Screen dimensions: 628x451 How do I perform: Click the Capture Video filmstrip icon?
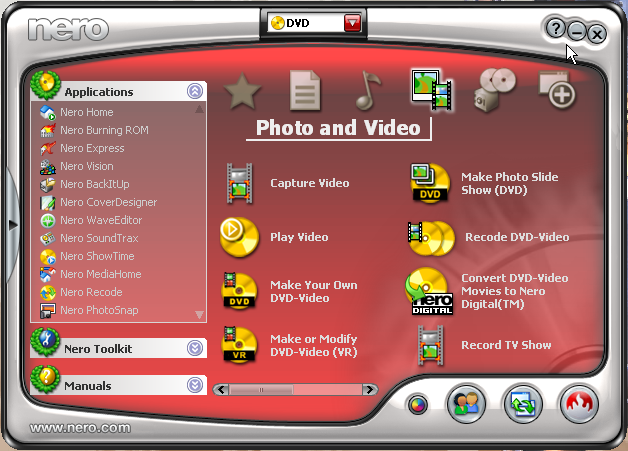[240, 183]
